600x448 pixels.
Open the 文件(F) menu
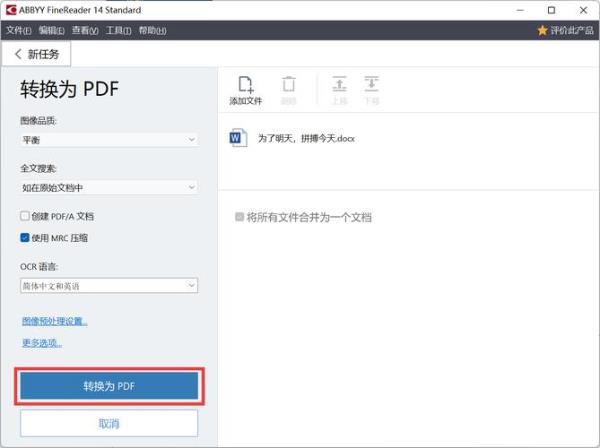coord(19,30)
